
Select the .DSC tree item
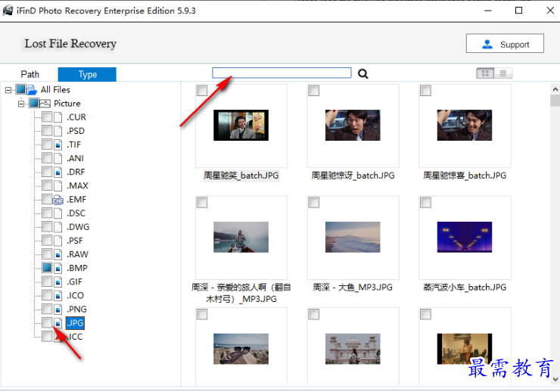[76, 213]
